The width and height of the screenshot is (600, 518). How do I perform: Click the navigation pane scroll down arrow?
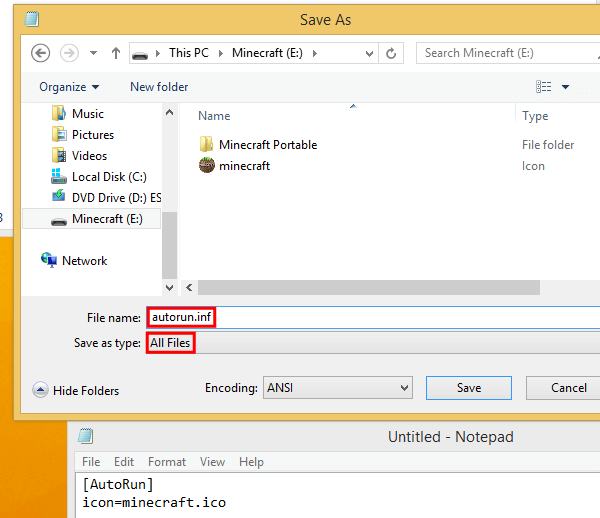[170, 287]
